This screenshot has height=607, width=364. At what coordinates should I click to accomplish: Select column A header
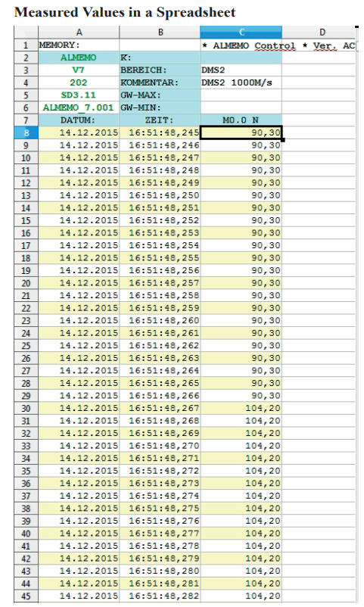tap(79, 32)
